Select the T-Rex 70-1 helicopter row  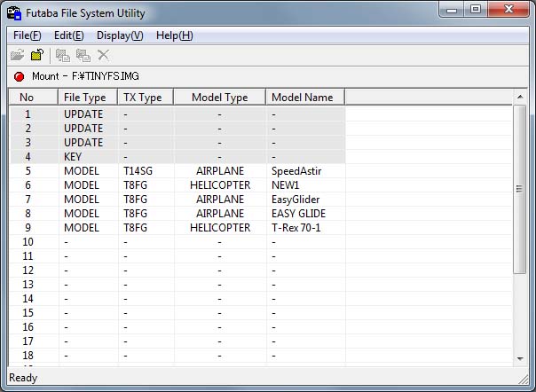(x=297, y=228)
